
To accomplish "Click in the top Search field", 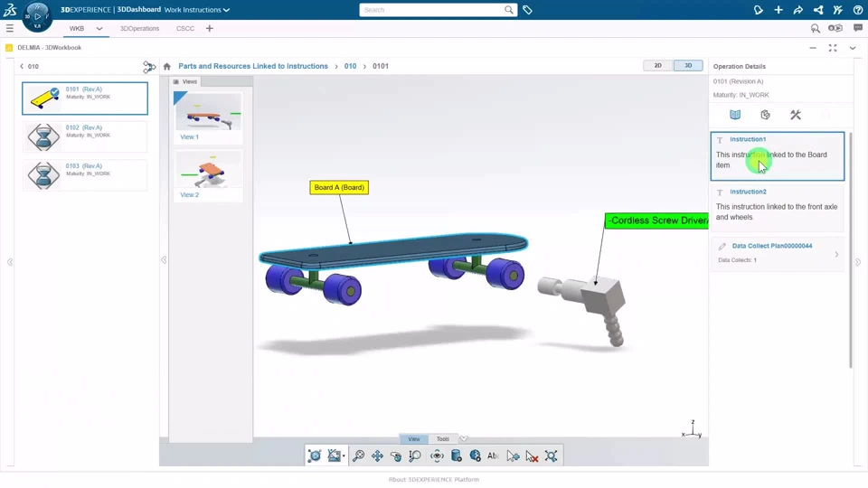I will 432,10.
